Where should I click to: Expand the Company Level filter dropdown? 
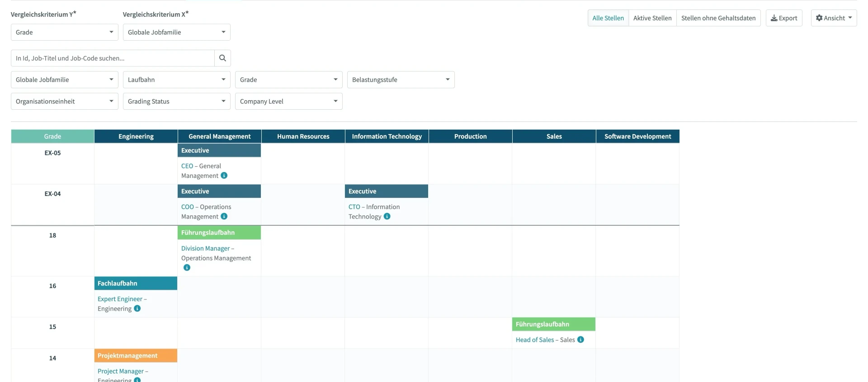pos(288,101)
